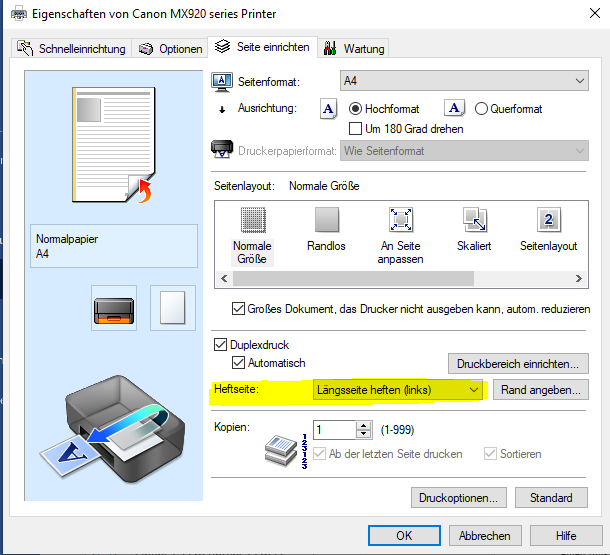
Task: Toggle the Automatisch checkbox
Action: coord(238,362)
